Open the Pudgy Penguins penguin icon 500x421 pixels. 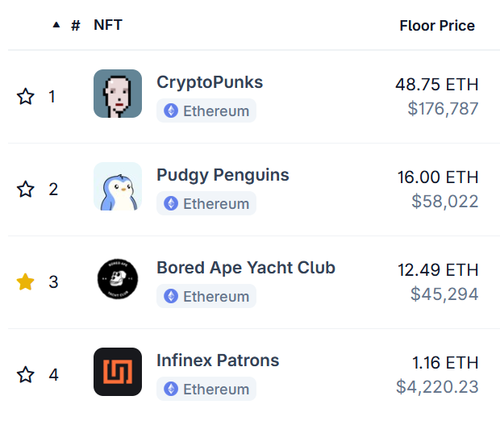[x=118, y=186]
